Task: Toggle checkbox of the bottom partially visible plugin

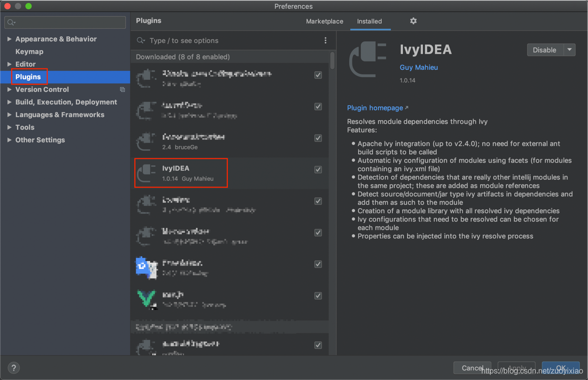Action: click(318, 345)
